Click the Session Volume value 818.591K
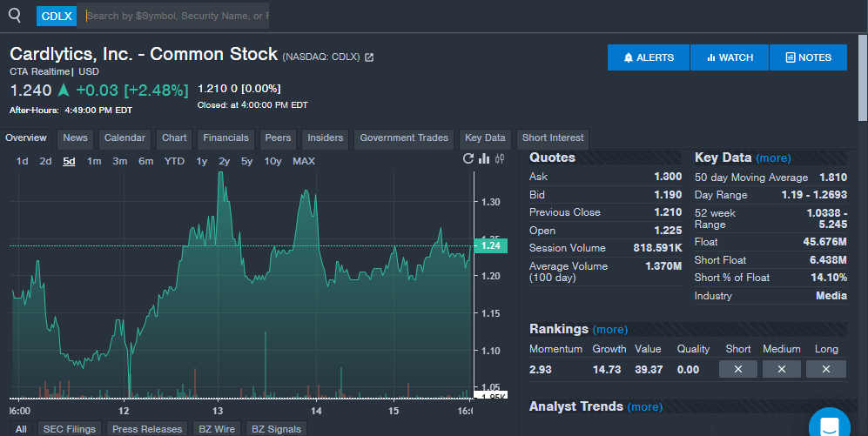 (x=657, y=248)
